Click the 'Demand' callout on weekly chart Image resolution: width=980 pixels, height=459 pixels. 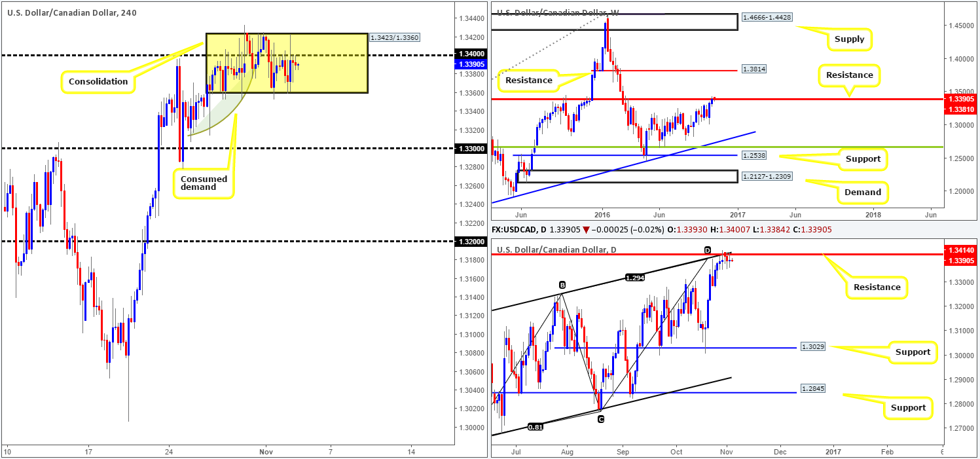coord(863,192)
